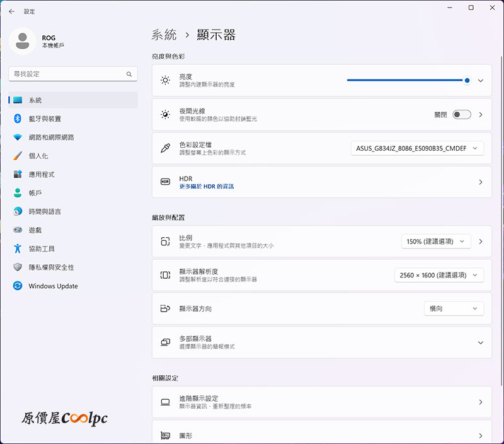
Task: Expand brightness options chevron
Action: click(x=480, y=81)
